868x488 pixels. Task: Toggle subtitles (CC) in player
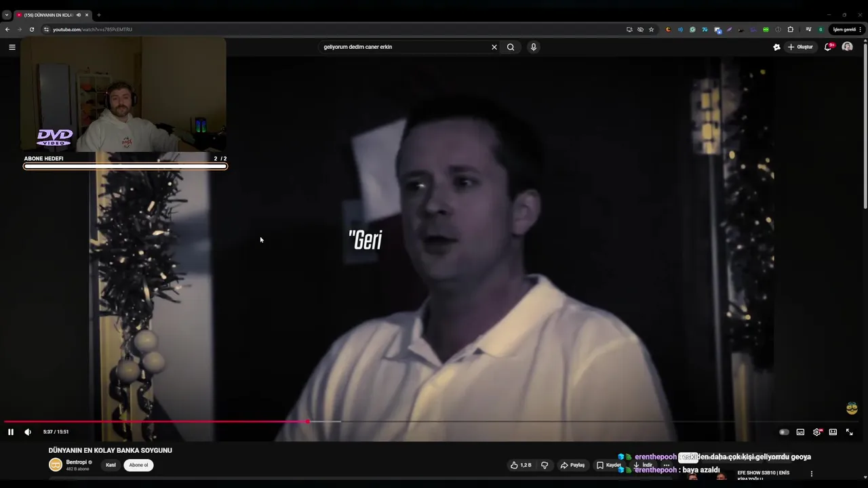pyautogui.click(x=800, y=432)
